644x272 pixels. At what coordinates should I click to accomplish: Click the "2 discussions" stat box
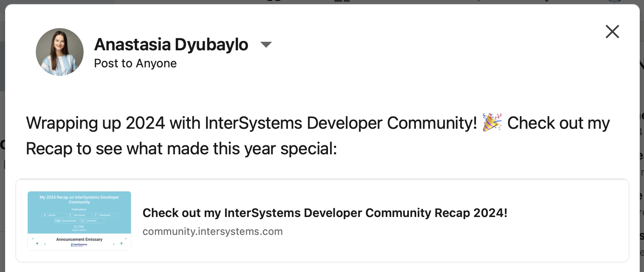coord(80,215)
